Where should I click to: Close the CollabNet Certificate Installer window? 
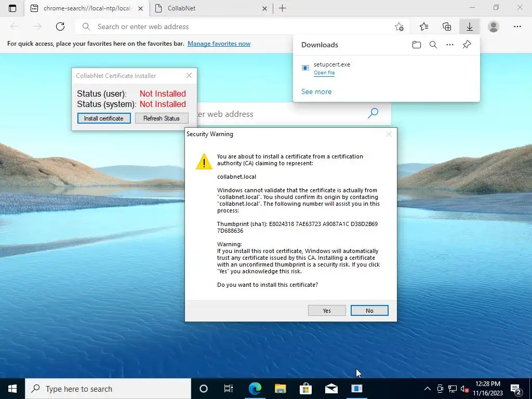(189, 75)
